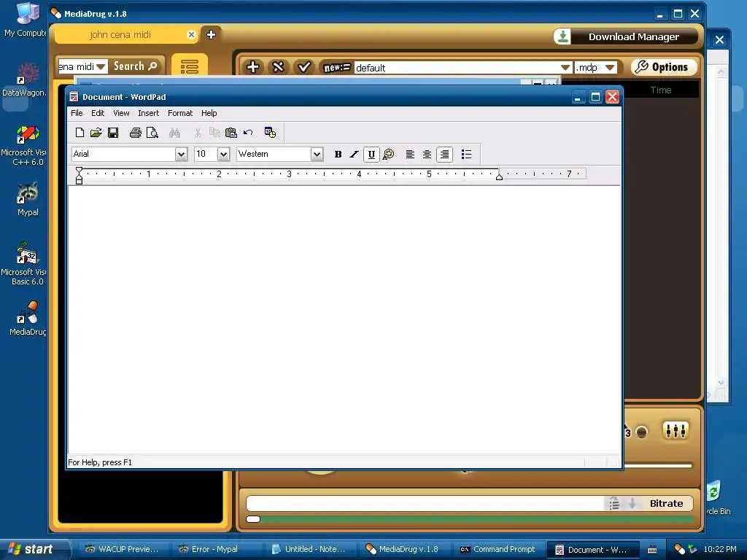Expand the Arial font dropdown
Image resolution: width=747 pixels, height=560 pixels.
click(181, 155)
